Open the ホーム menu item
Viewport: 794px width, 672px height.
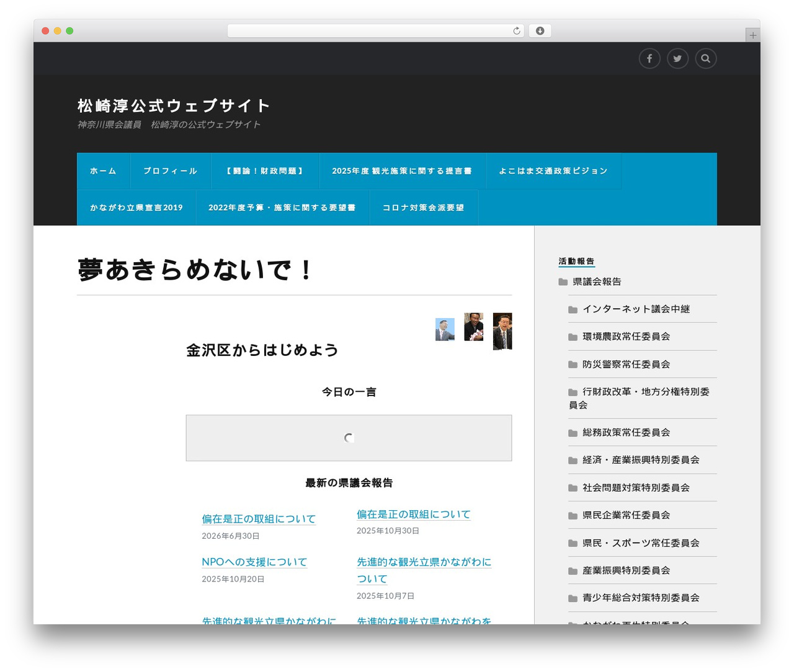104,171
